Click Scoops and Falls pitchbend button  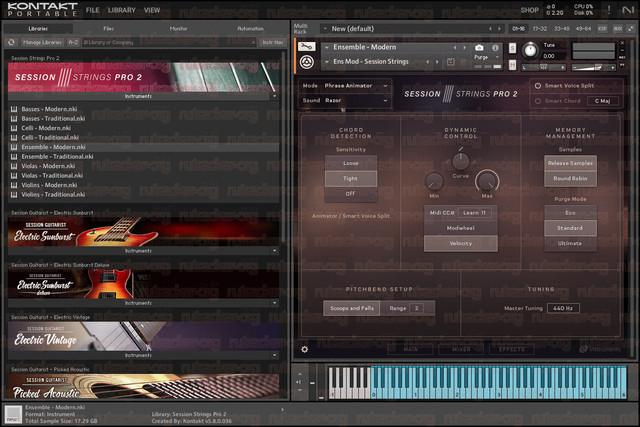point(352,308)
